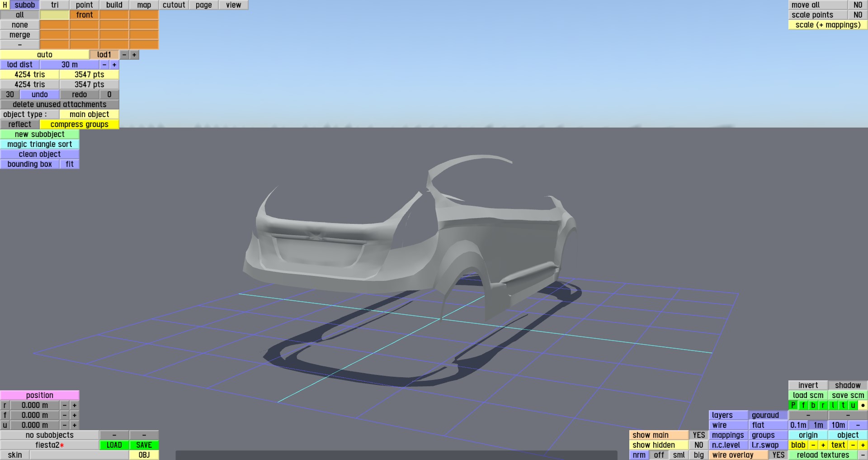The height and width of the screenshot is (460, 868).
Task: Open the view tab
Action: point(234,5)
